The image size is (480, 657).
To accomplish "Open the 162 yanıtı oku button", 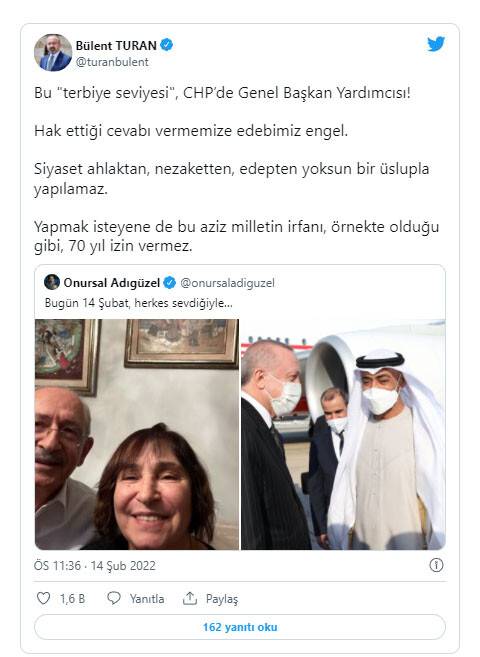I will [x=240, y=627].
